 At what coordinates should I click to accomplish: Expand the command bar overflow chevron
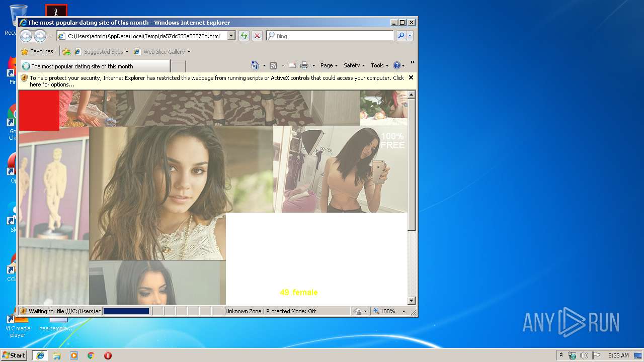412,63
